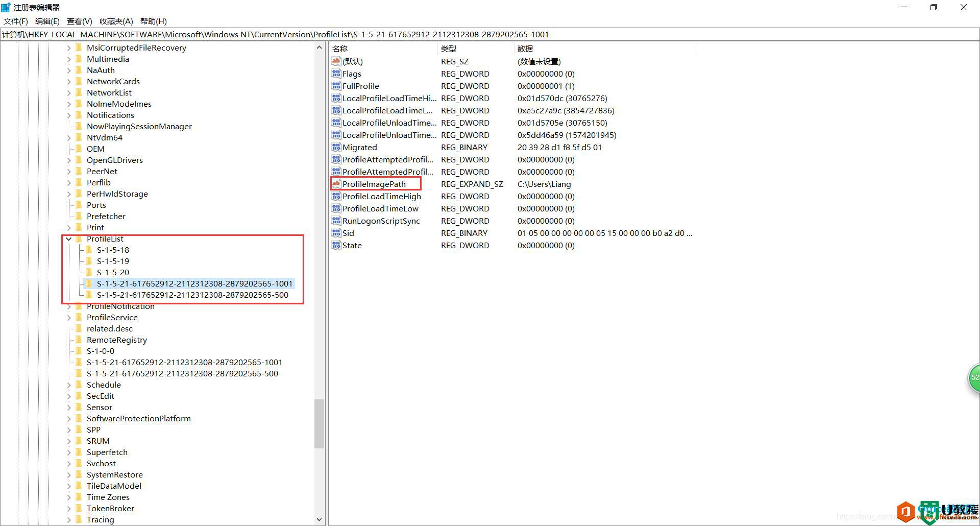Click the SystemRestore folder icon
The image size is (980, 526).
pyautogui.click(x=79, y=474)
